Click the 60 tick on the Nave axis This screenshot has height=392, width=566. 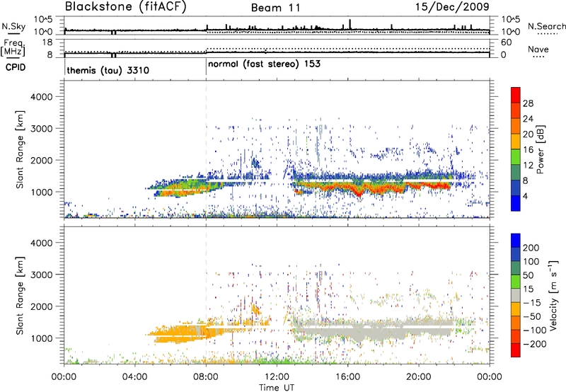(506, 42)
